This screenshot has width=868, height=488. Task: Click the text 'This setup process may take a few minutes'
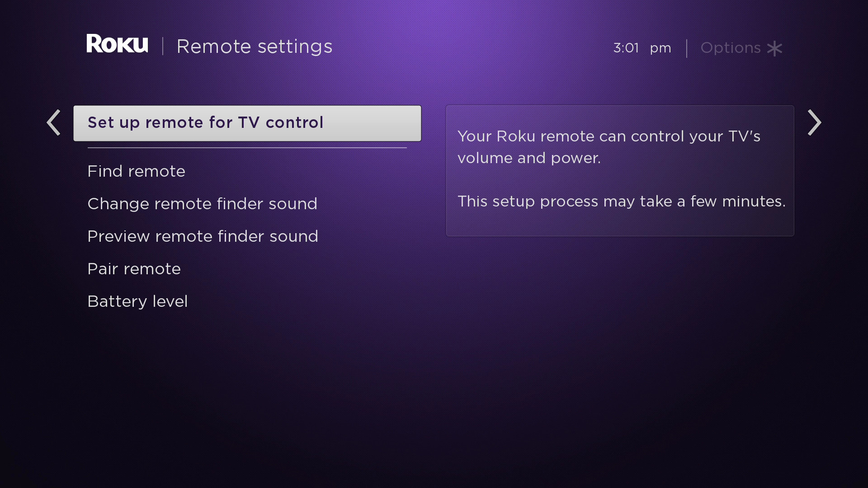coord(622,202)
